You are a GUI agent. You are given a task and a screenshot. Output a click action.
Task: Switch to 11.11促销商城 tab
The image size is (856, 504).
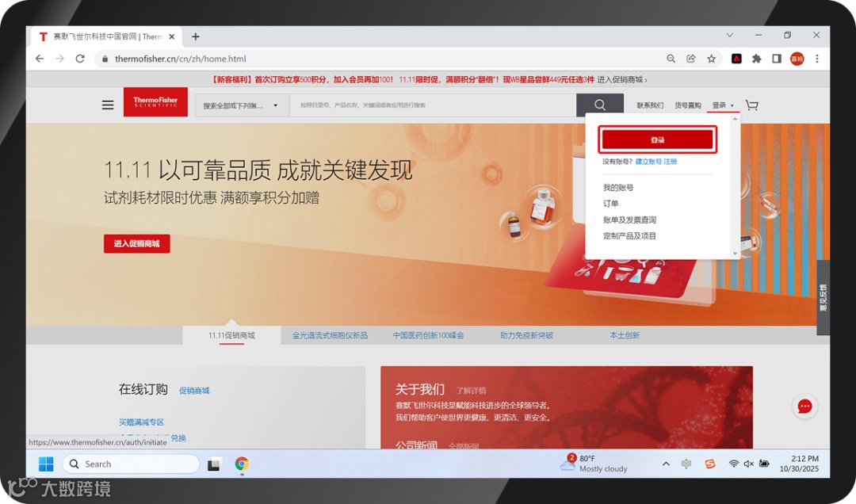point(231,335)
